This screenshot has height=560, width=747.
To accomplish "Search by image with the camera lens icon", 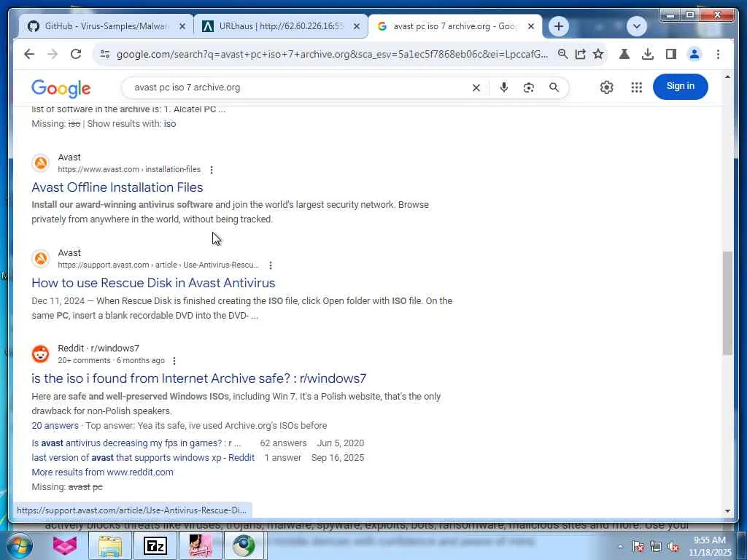I will 529,87.
